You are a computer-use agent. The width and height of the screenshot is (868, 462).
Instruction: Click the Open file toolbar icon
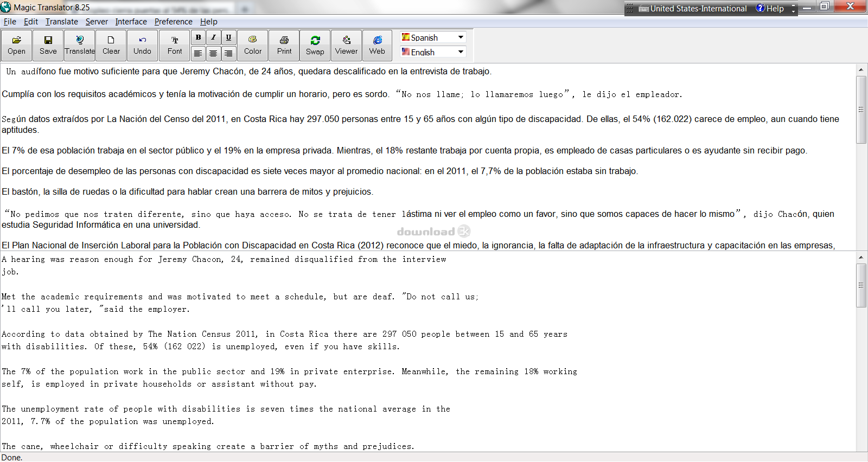[16, 45]
